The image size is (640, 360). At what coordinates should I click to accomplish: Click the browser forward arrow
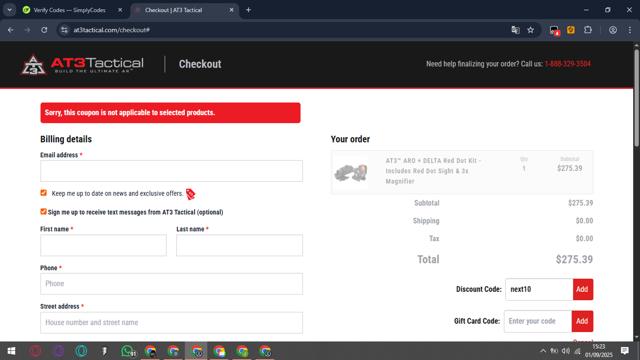(27, 30)
